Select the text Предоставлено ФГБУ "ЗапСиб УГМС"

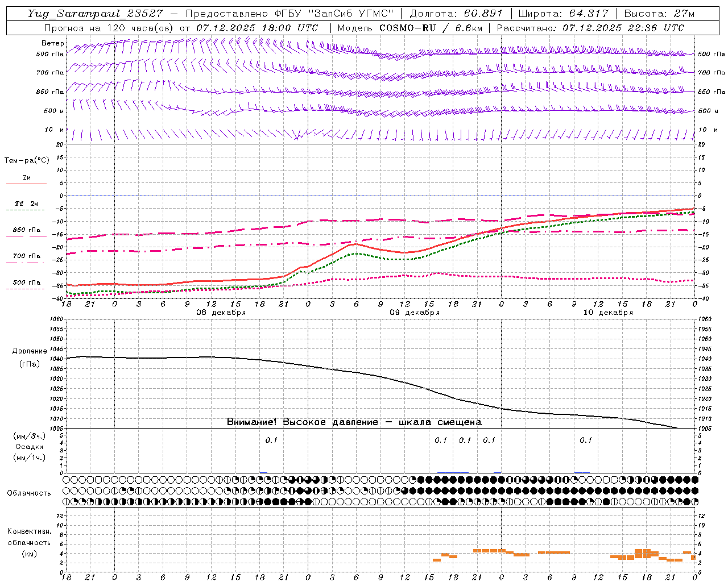290,14
